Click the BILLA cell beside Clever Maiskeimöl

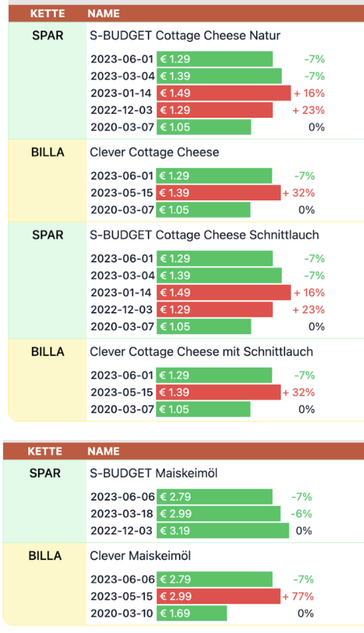(x=45, y=556)
